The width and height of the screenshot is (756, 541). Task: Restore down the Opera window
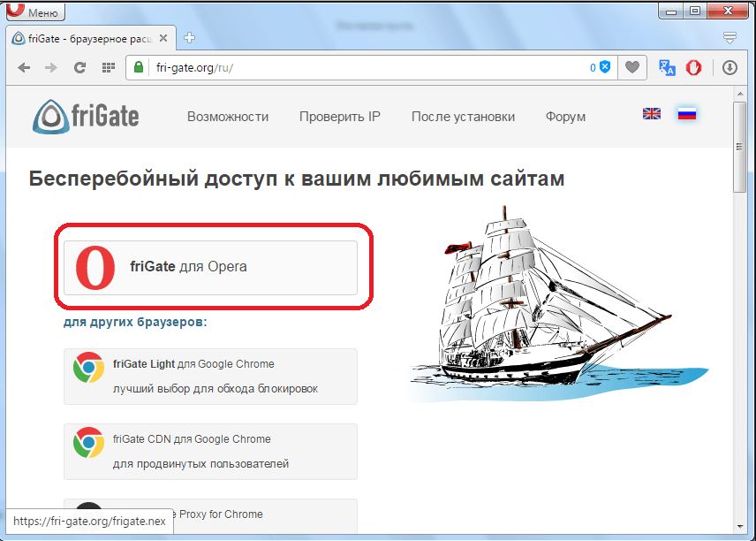[x=695, y=11]
